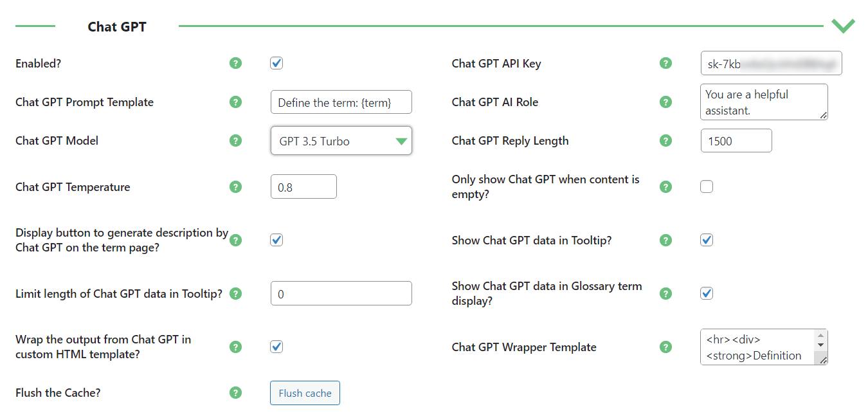Click the Chat GPT Temperature field
Screen dimensions: 868x418
pyautogui.click(x=303, y=186)
